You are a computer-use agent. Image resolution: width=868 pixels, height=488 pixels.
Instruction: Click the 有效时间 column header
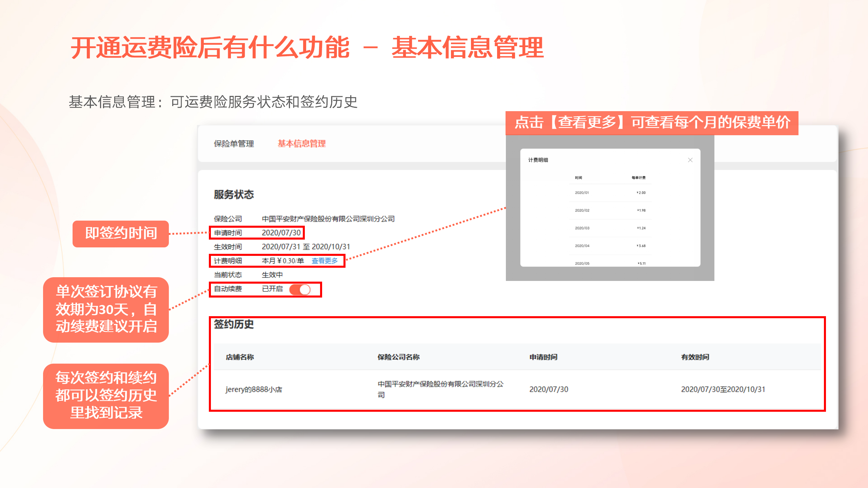(x=695, y=357)
